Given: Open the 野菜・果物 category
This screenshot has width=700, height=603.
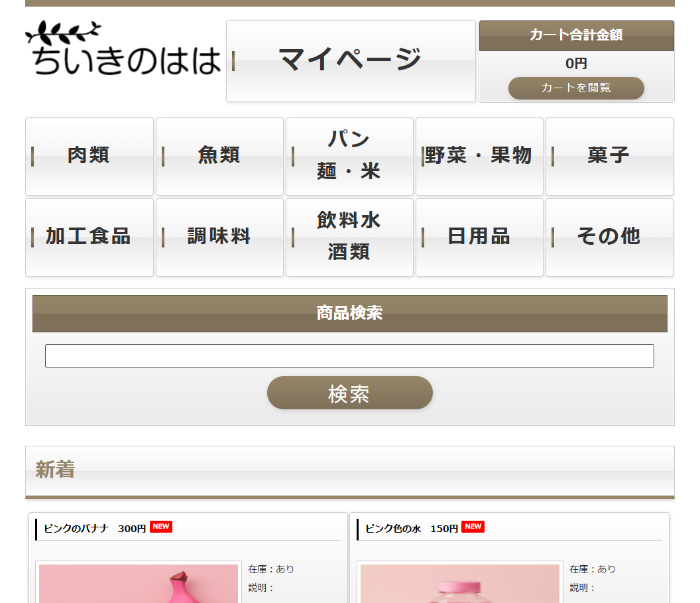Looking at the screenshot, I should (479, 157).
